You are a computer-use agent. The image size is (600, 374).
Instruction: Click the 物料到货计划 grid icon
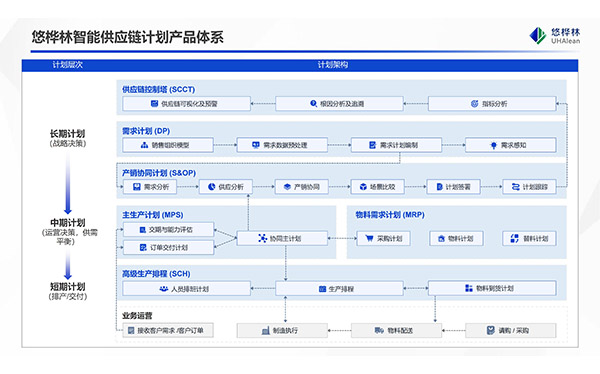pyautogui.click(x=468, y=288)
